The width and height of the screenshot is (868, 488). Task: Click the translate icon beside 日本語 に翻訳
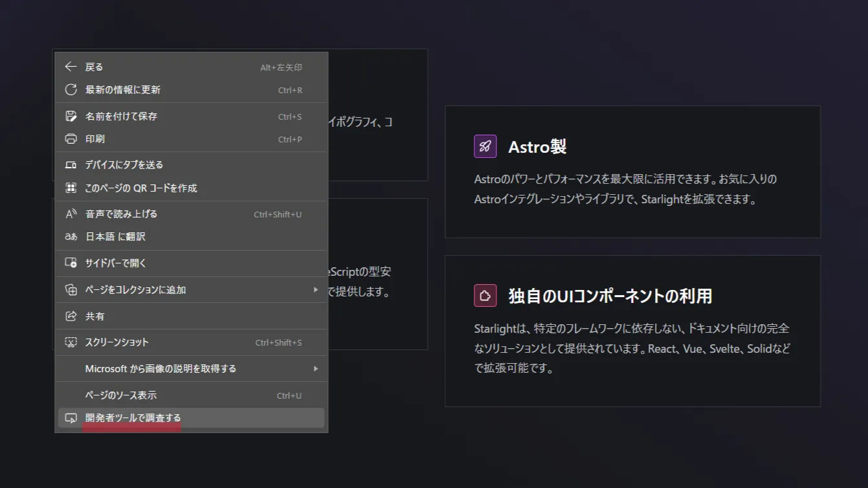point(71,237)
